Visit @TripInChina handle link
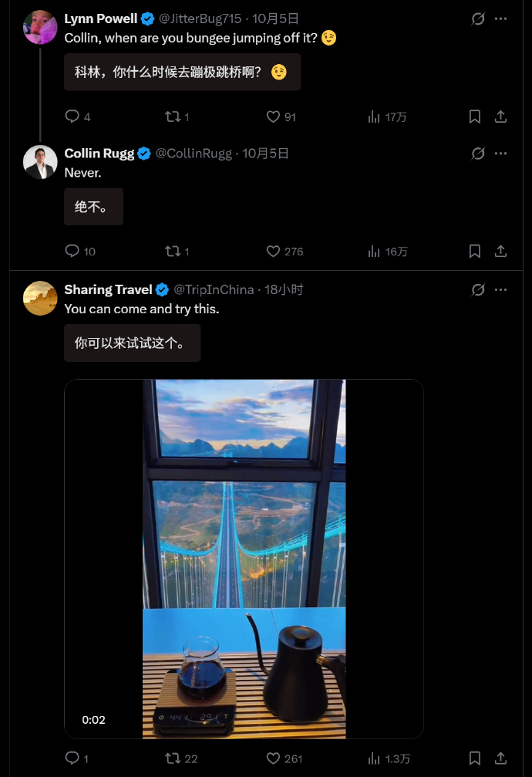 214,289
